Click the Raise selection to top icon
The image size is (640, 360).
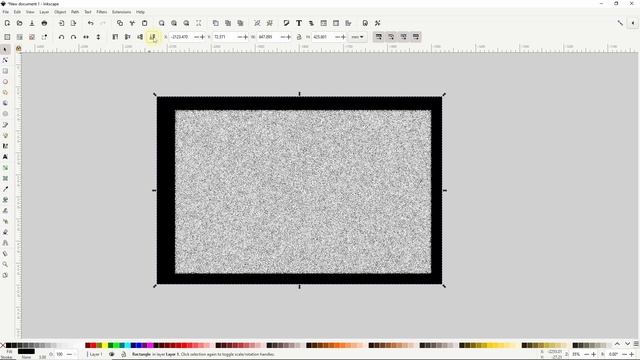115,37
